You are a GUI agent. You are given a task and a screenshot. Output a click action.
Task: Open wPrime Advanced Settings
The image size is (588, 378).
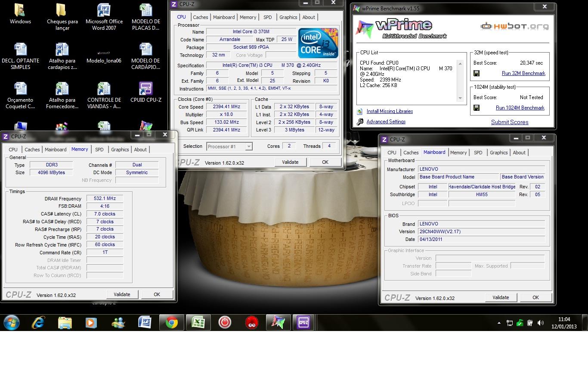(386, 122)
